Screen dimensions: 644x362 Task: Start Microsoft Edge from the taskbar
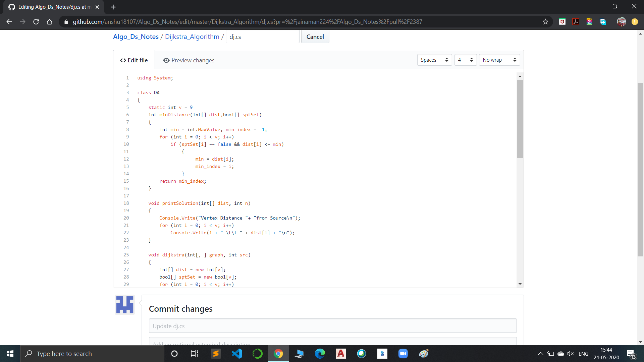(x=320, y=354)
